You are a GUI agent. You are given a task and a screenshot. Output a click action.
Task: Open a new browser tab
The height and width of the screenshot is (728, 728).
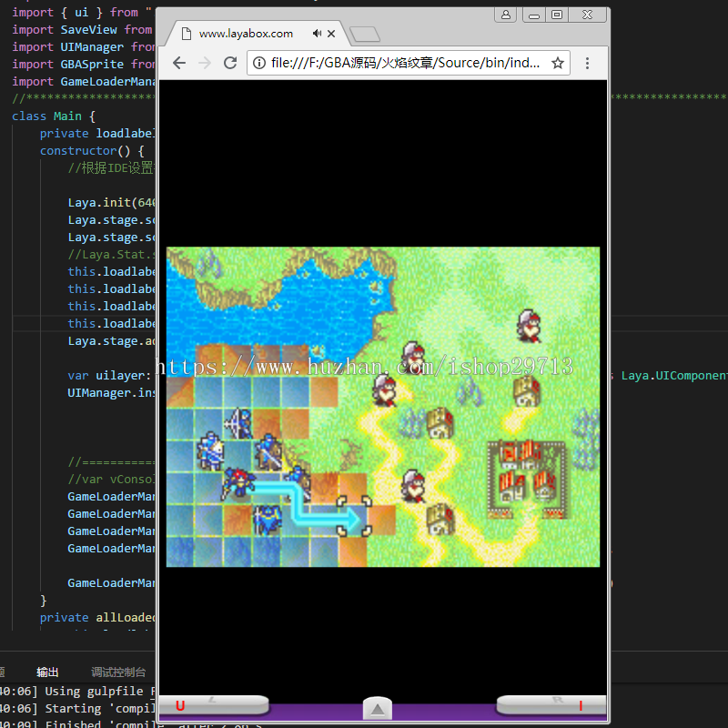click(365, 35)
